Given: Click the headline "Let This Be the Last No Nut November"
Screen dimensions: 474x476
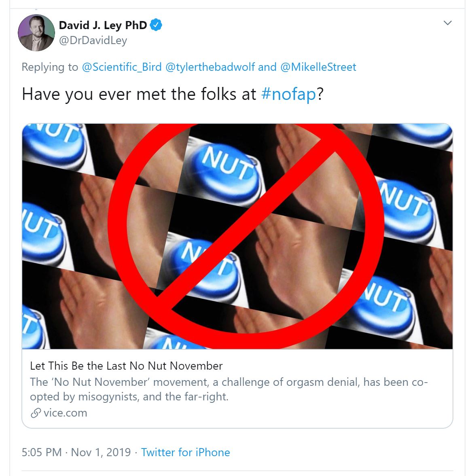Looking at the screenshot, I should 126,366.
